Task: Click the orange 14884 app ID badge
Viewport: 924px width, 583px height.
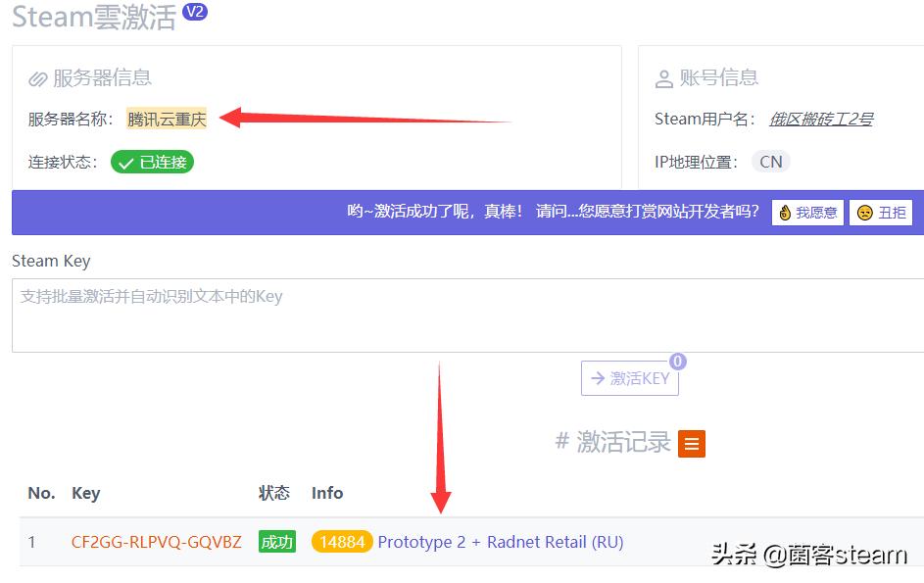Action: coord(342,541)
